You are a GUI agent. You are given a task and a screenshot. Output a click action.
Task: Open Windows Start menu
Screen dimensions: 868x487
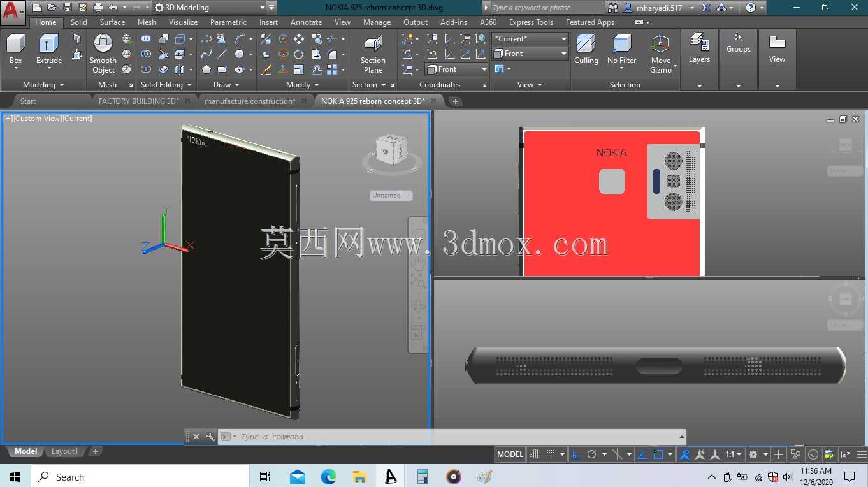tap(15, 477)
